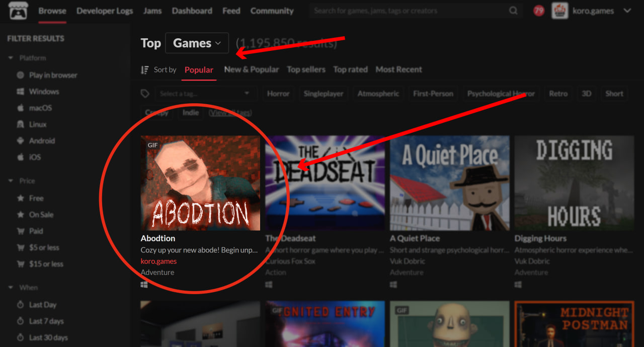Select the Popular sort tab

(199, 70)
